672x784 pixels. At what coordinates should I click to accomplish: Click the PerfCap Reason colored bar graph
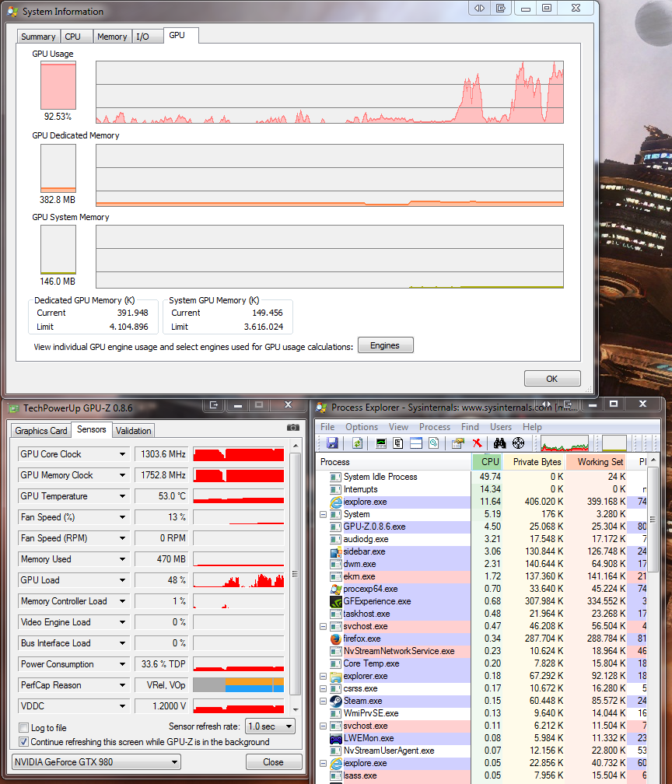tap(239, 685)
